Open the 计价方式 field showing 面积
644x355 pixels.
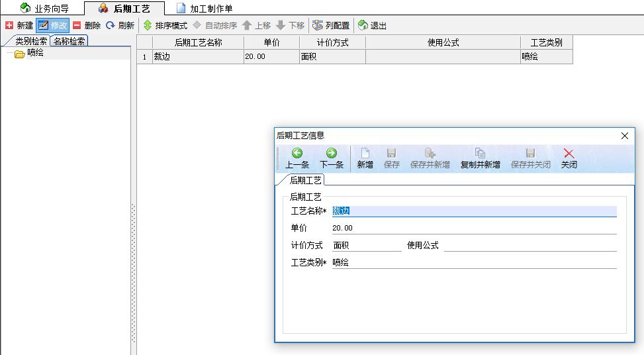click(367, 245)
